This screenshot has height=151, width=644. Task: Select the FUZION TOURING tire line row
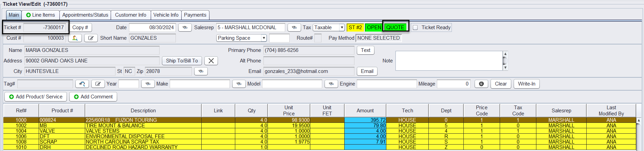click(143, 120)
